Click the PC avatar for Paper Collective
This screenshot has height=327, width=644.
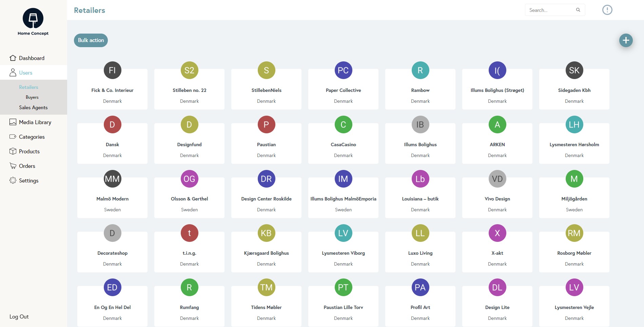coord(343,70)
